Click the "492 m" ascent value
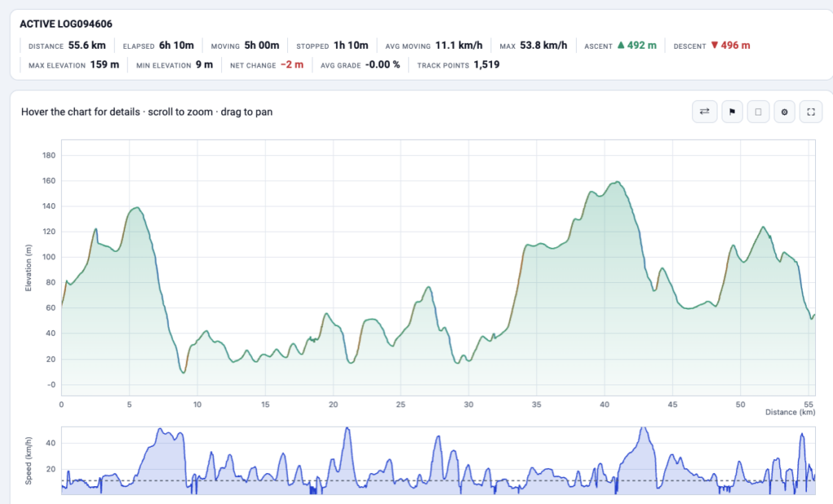This screenshot has height=504, width=833. point(642,46)
